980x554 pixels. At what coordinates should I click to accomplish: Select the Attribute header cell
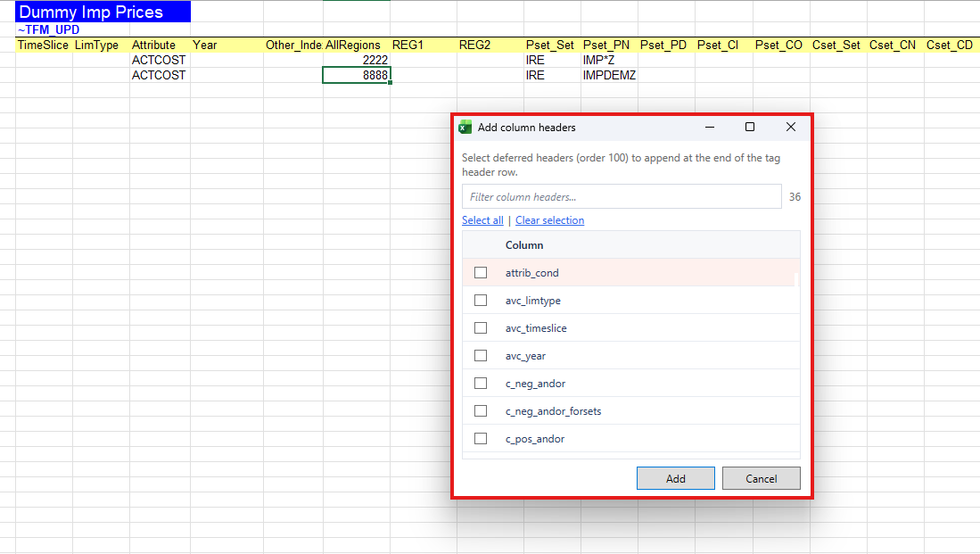tap(160, 45)
